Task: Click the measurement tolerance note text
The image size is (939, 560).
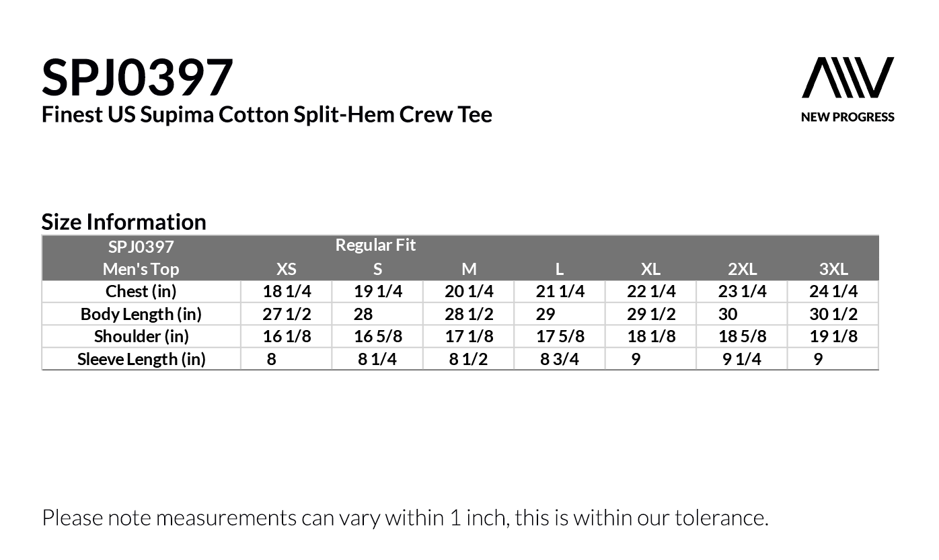Action: click(405, 518)
